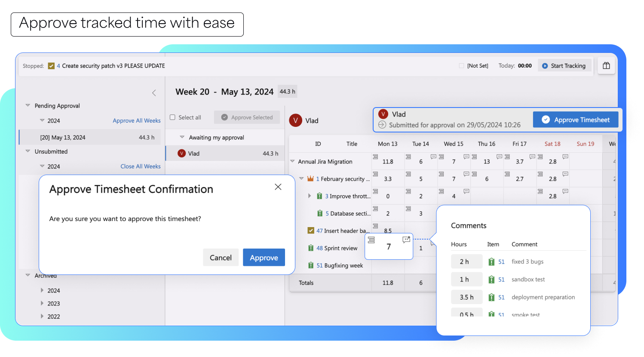Click the 7 hours value in the popup cell
The width and height of the screenshot is (644, 357).
pos(388,246)
